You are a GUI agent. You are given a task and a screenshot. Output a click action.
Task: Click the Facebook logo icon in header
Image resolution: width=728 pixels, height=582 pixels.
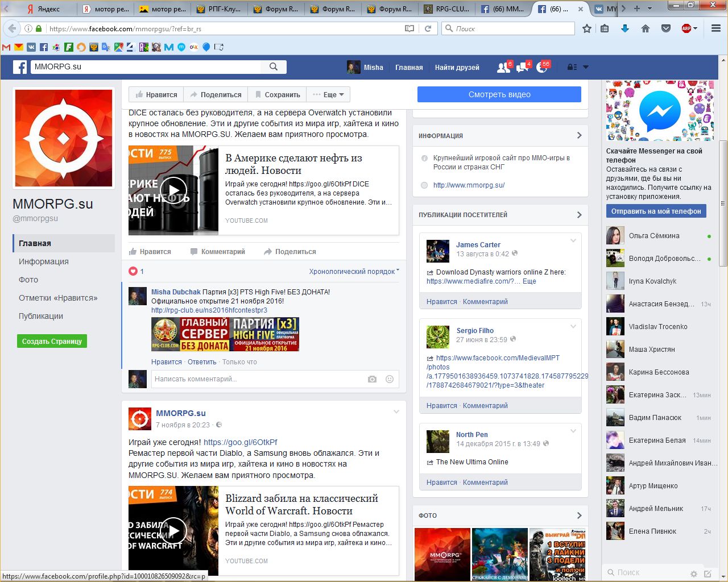pos(20,67)
